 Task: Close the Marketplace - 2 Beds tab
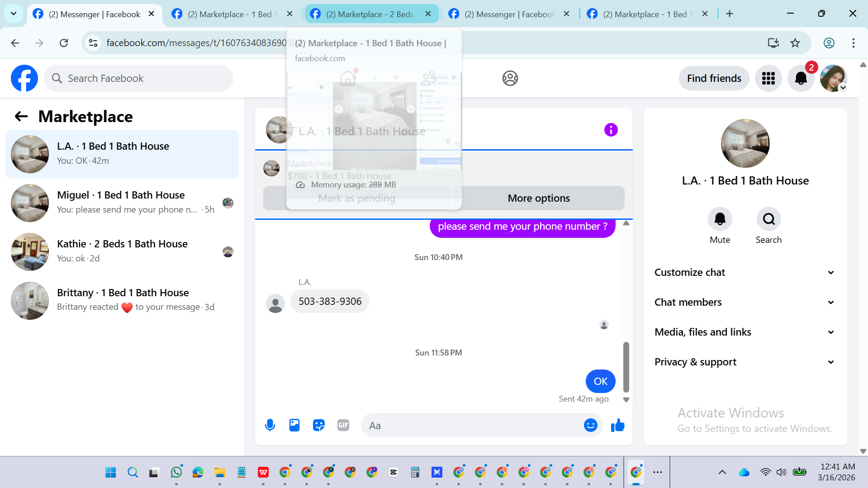coord(428,14)
